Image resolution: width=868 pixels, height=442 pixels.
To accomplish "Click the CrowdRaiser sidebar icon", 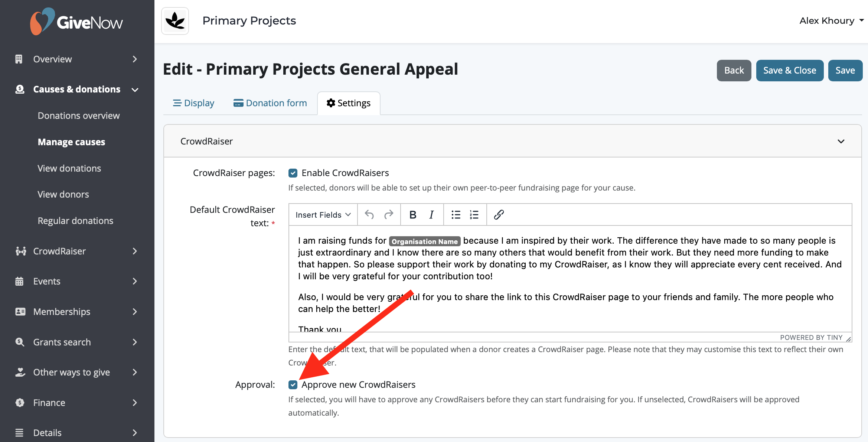I will (20, 251).
